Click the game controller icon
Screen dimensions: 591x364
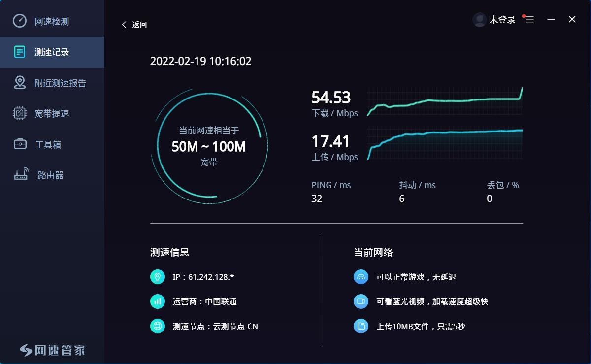pos(361,277)
